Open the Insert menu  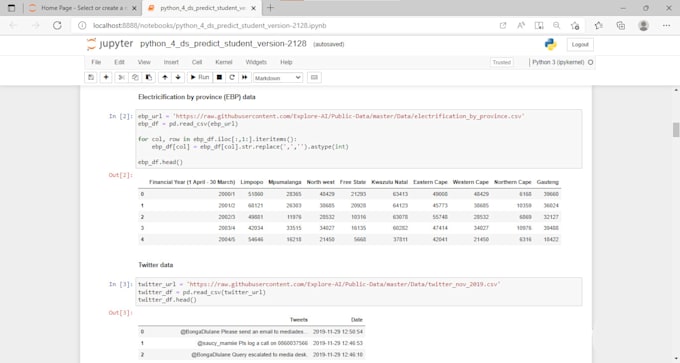[171, 62]
